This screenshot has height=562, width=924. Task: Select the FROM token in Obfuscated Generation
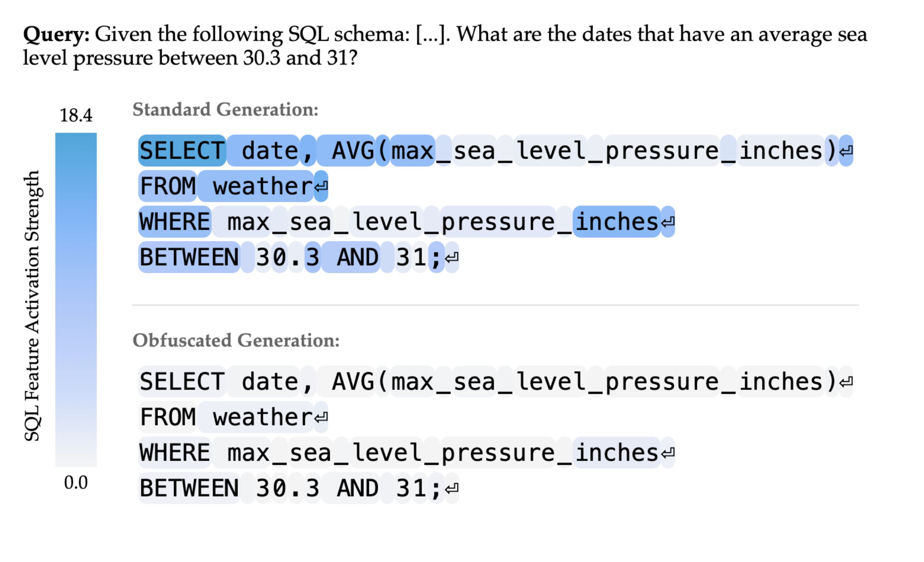(x=168, y=417)
